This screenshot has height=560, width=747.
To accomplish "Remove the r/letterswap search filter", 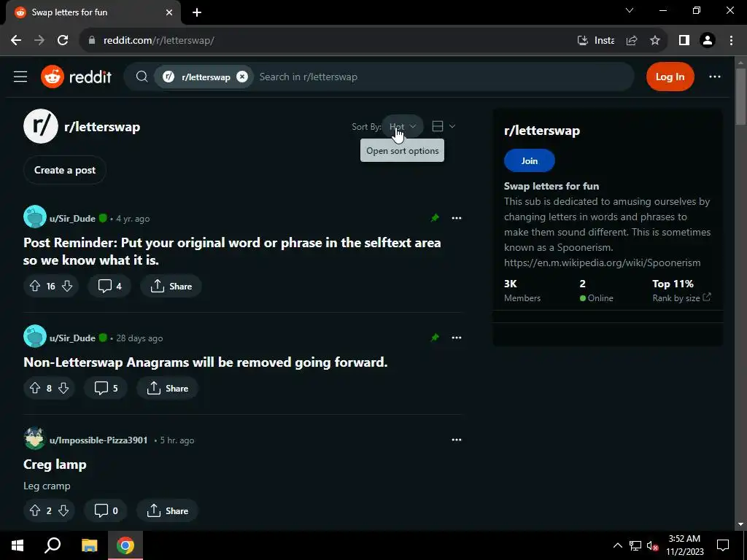I will pos(242,77).
